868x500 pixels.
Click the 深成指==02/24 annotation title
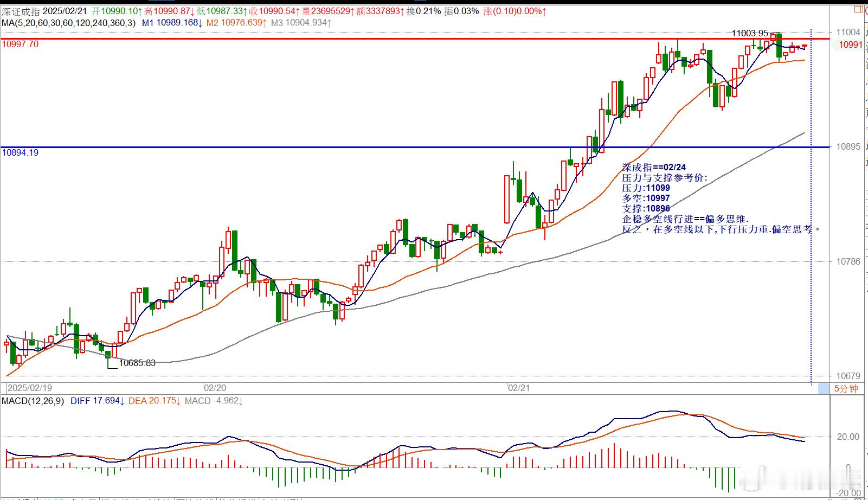[654, 168]
